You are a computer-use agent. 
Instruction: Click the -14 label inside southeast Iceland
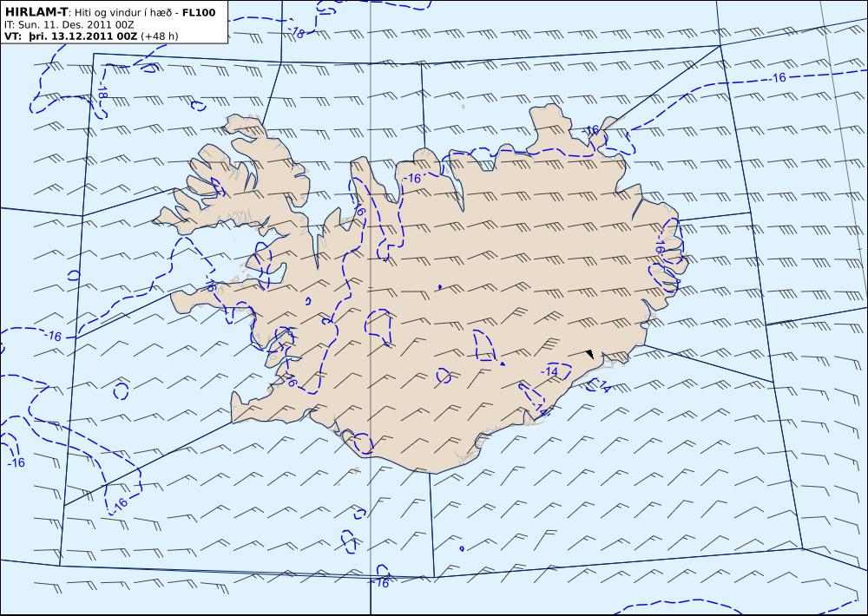point(549,371)
